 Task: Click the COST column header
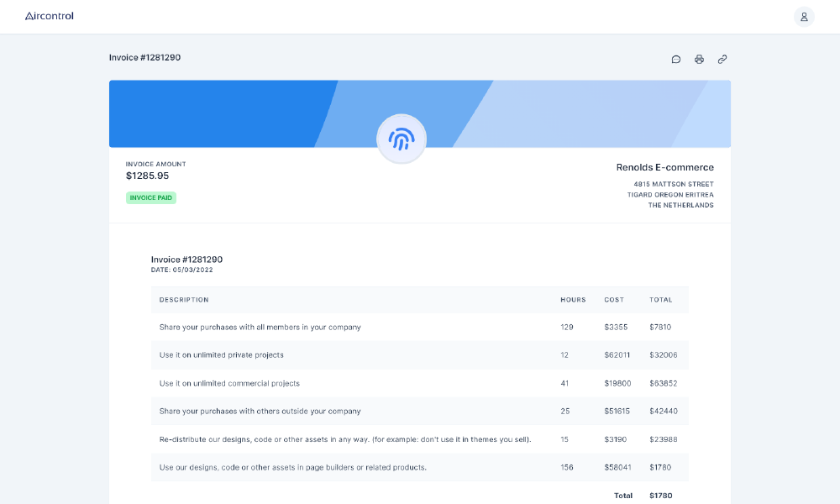point(614,299)
